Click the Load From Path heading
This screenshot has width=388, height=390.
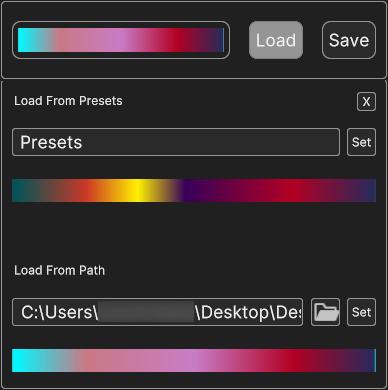pos(59,270)
